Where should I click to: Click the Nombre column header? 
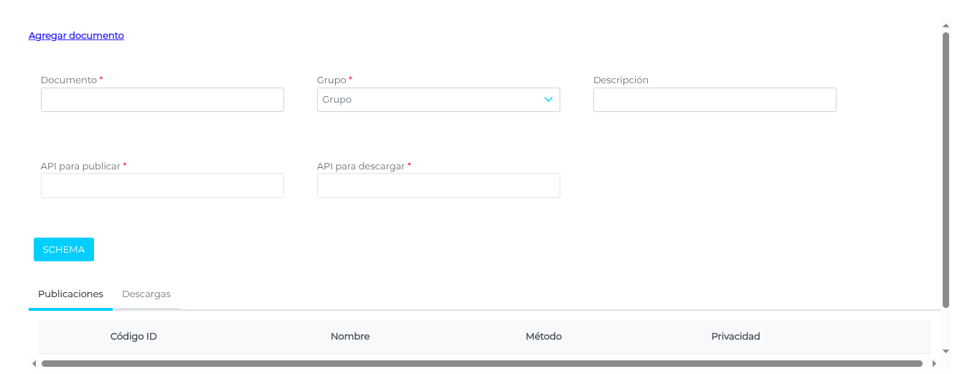pos(350,336)
